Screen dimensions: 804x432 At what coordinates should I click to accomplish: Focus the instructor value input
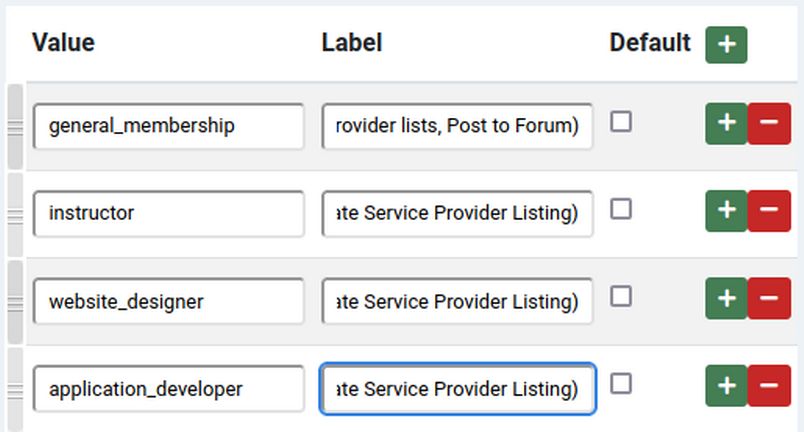pos(168,213)
